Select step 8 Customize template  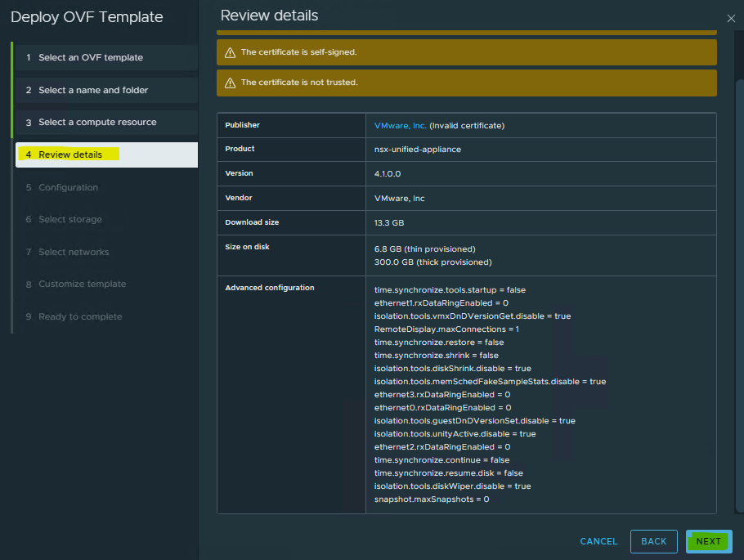[106, 284]
